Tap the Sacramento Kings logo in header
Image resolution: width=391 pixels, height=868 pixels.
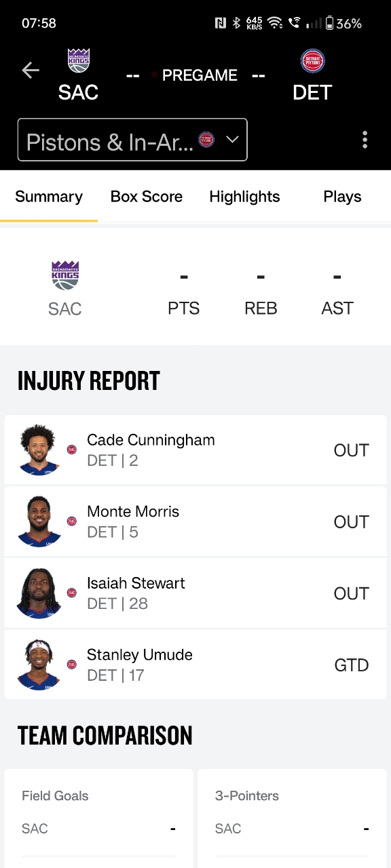point(79,60)
